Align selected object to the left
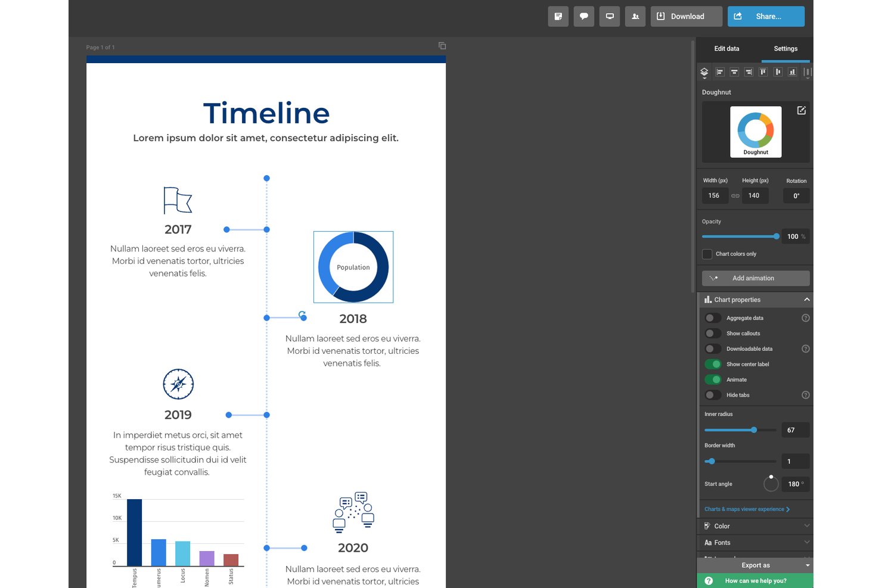 (720, 72)
